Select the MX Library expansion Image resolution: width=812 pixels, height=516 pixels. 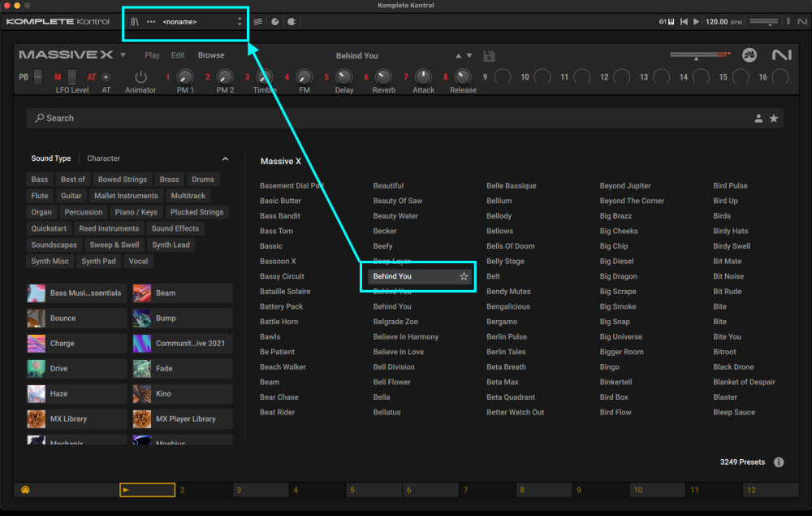(x=76, y=419)
